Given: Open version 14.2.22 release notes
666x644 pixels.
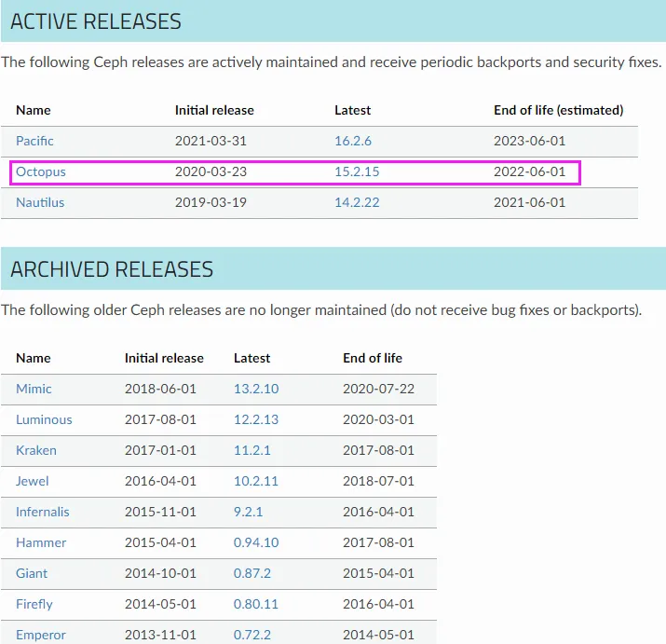Looking at the screenshot, I should [357, 202].
